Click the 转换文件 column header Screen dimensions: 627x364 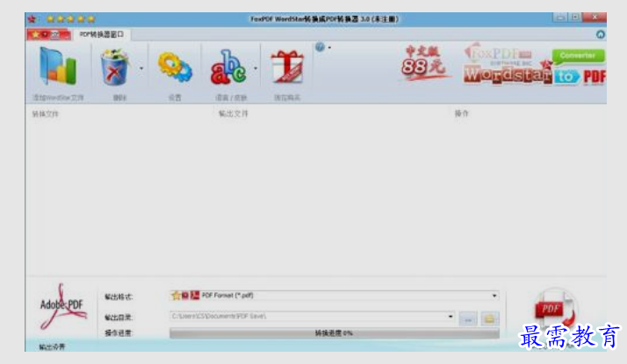pyautogui.click(x=45, y=114)
